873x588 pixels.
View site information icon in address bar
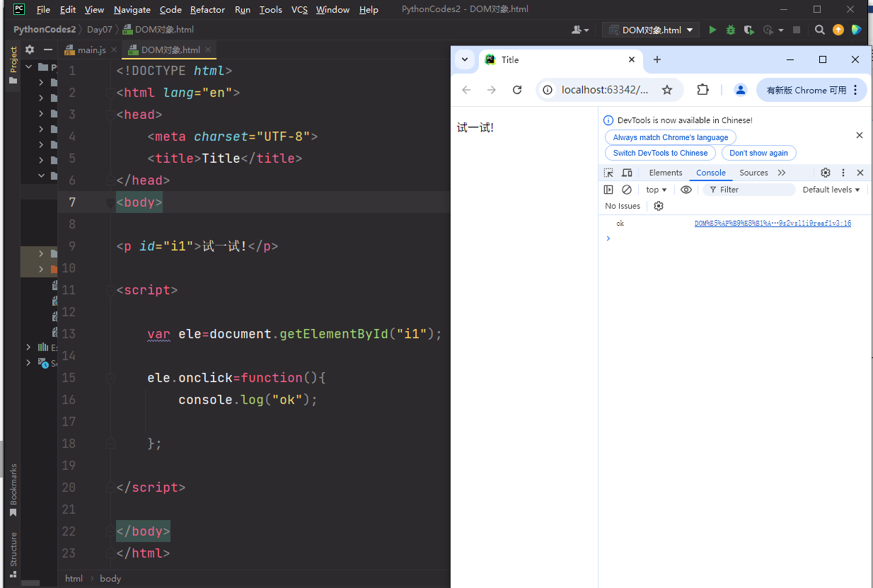coord(548,90)
